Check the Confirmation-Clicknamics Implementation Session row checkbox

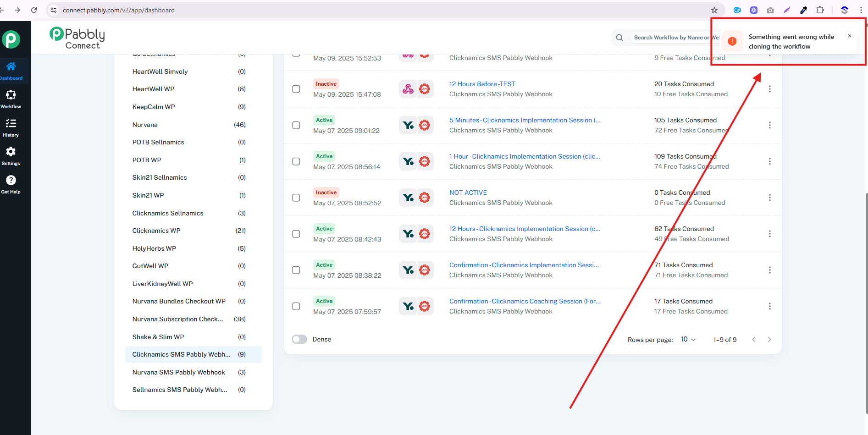296,270
